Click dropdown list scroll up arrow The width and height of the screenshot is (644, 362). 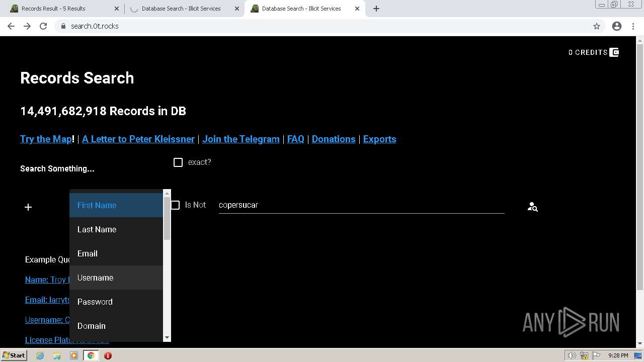point(167,193)
